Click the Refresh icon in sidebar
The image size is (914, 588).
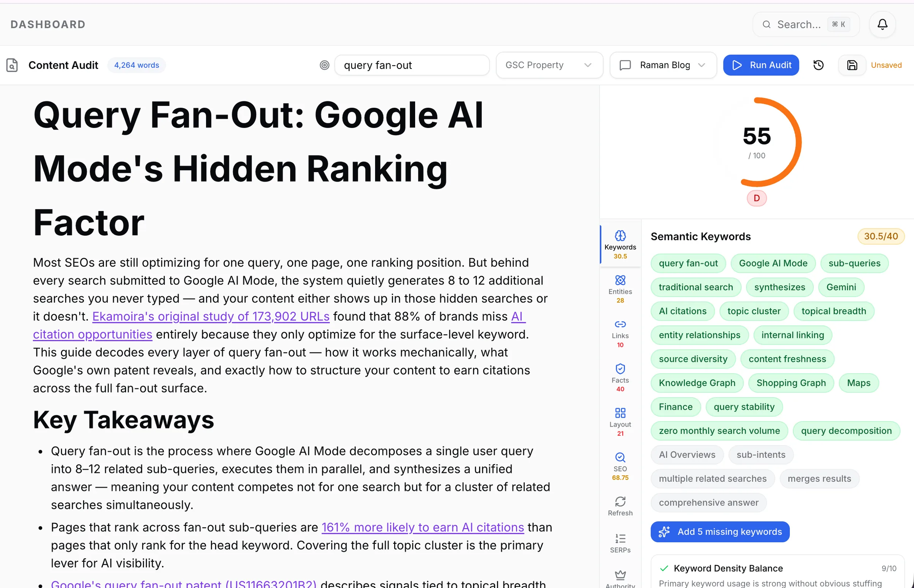click(620, 506)
